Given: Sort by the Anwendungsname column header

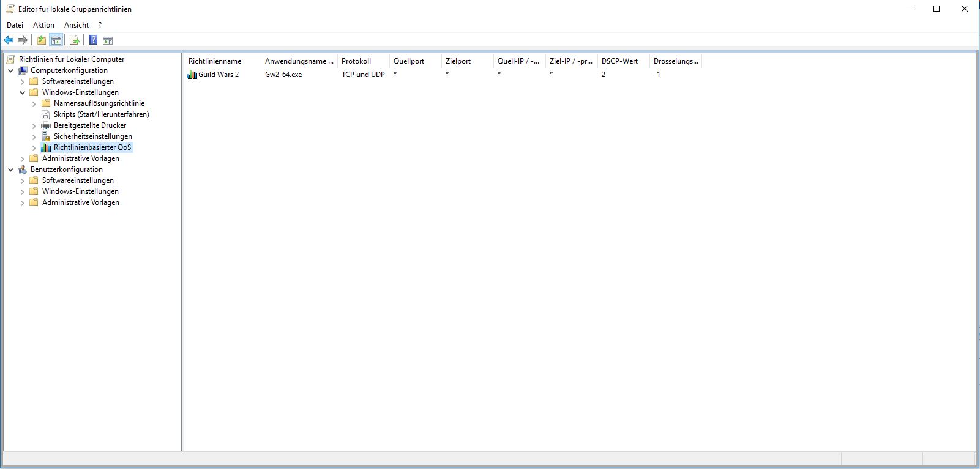Looking at the screenshot, I should tap(299, 61).
